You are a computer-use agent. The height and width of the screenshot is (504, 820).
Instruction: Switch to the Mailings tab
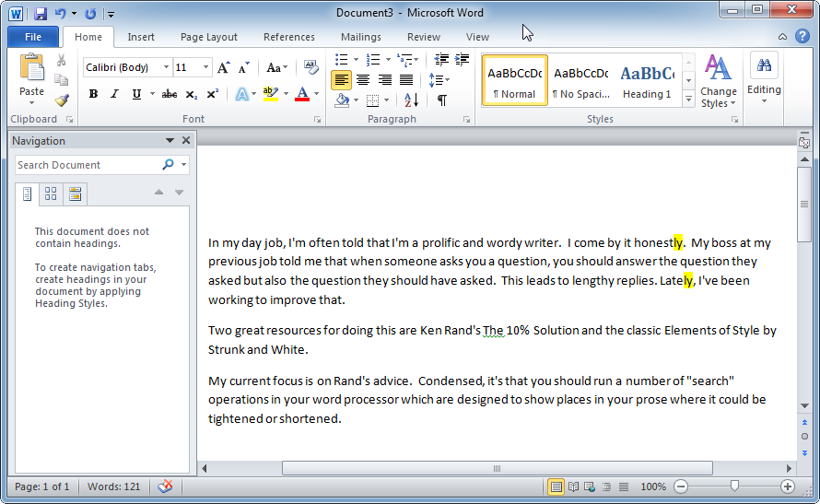point(361,37)
